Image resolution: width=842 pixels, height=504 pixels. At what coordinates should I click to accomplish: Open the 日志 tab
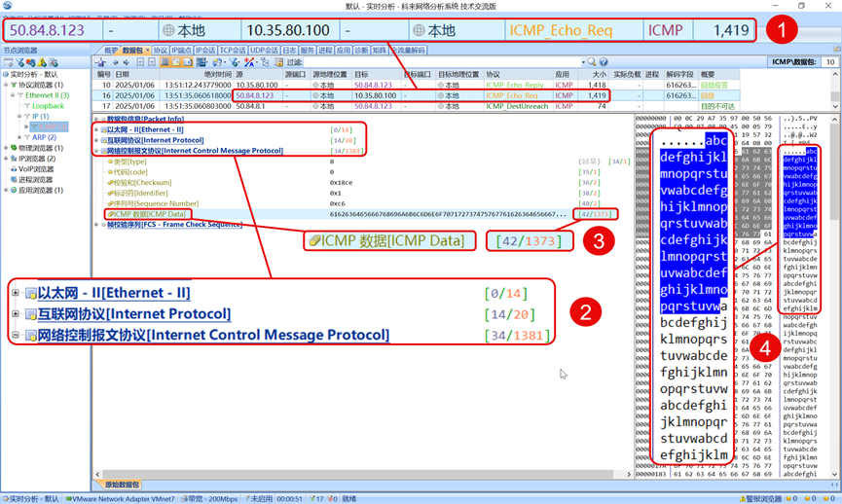coord(289,51)
